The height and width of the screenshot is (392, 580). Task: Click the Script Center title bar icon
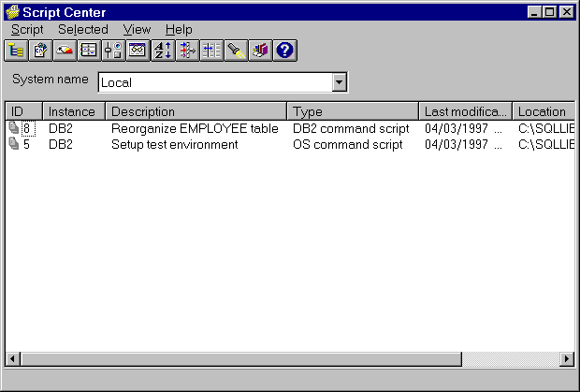click(x=12, y=12)
